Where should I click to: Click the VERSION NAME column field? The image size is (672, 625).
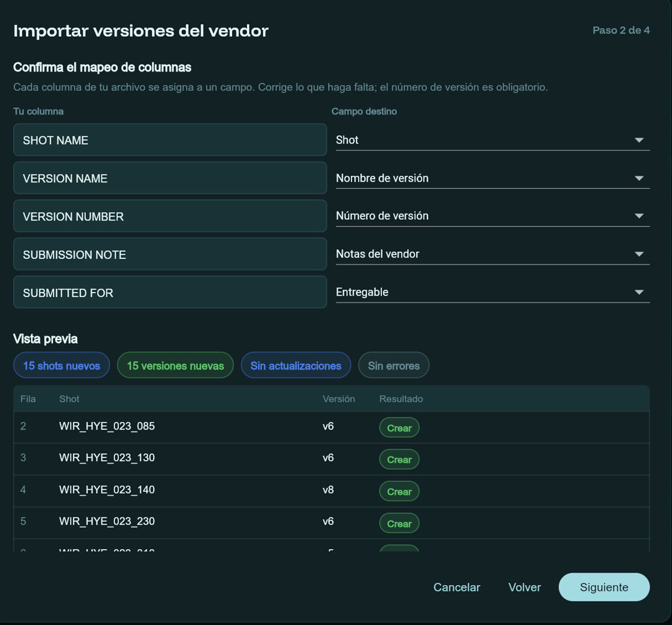pos(170,178)
